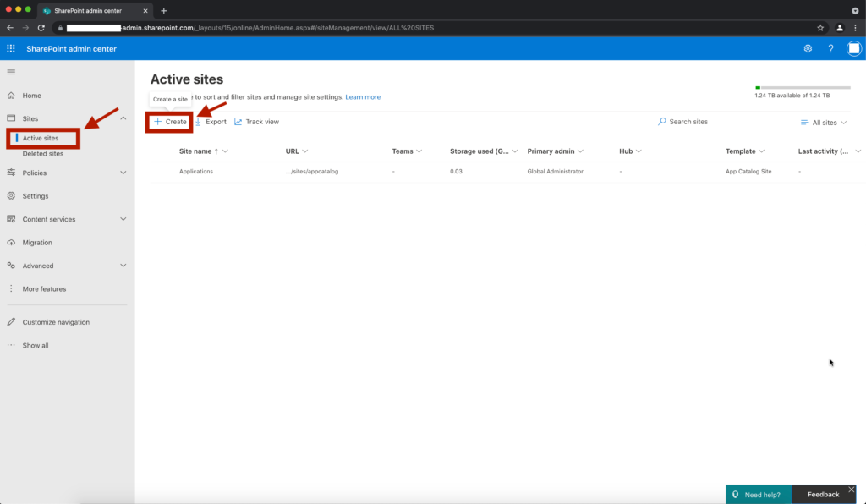Select the Applications site row name

[196, 172]
